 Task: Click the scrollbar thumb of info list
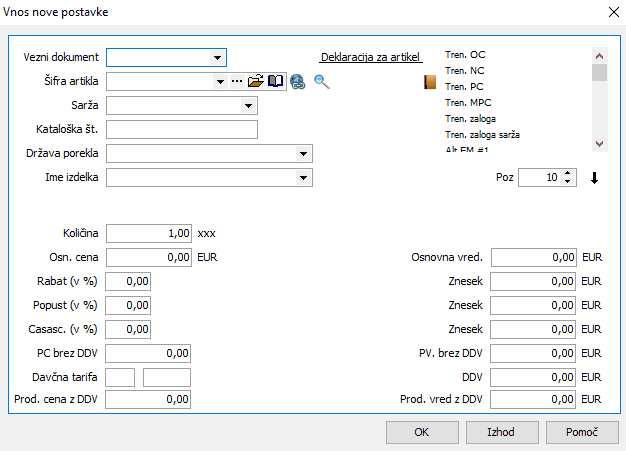(x=599, y=73)
